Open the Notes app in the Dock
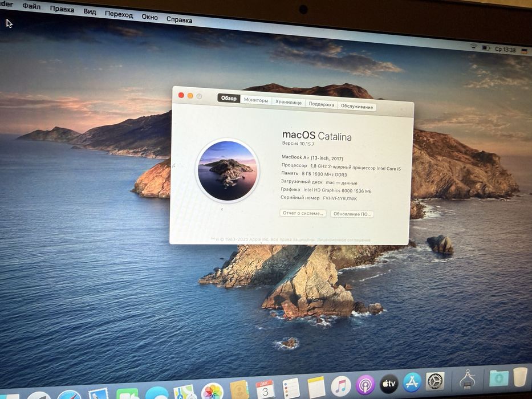This screenshot has width=532, height=399. (x=316, y=386)
